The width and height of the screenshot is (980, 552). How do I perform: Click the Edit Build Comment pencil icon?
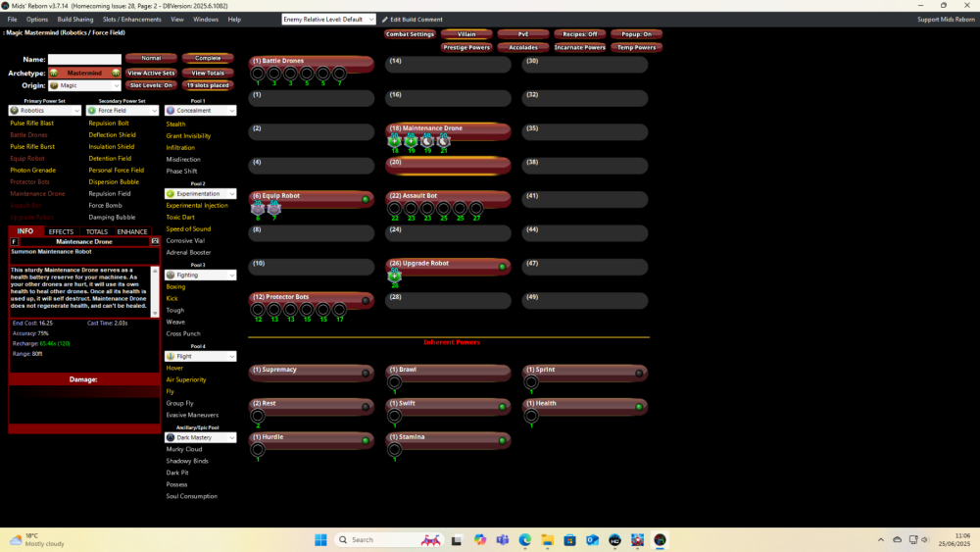tap(384, 20)
